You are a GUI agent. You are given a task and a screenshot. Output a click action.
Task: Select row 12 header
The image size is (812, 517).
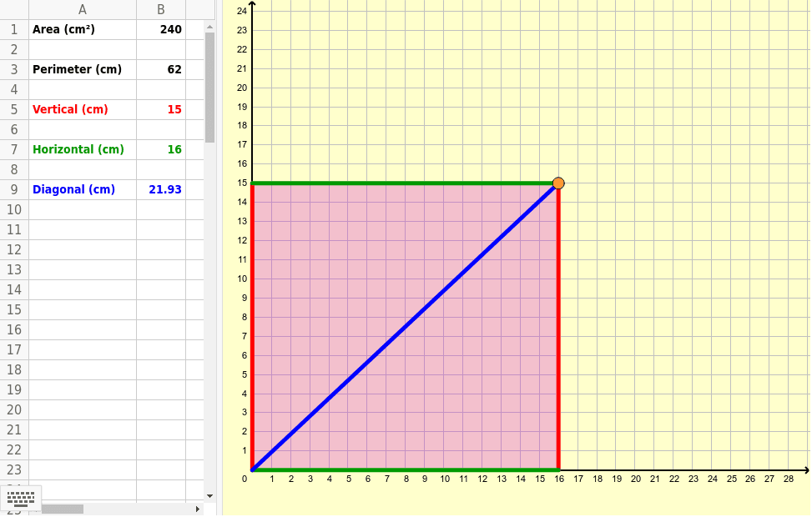(14, 249)
